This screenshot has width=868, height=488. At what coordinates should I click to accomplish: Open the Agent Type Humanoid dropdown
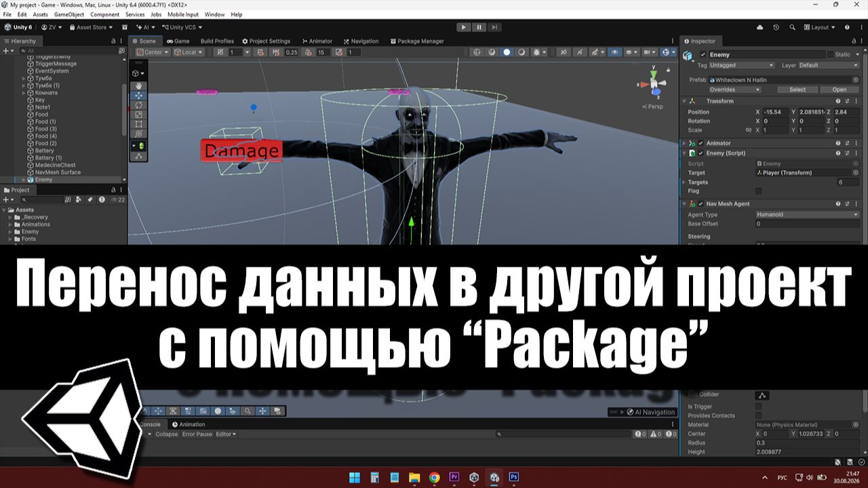click(807, 214)
